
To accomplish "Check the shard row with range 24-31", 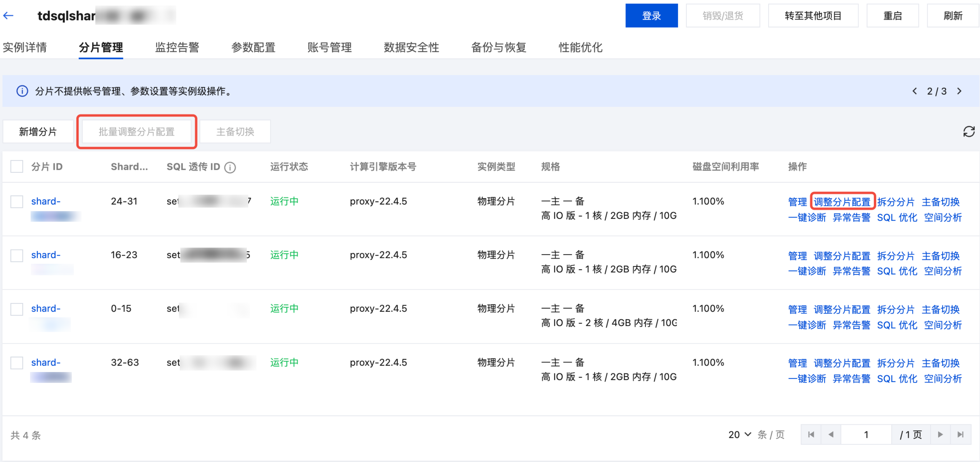I will 17,201.
